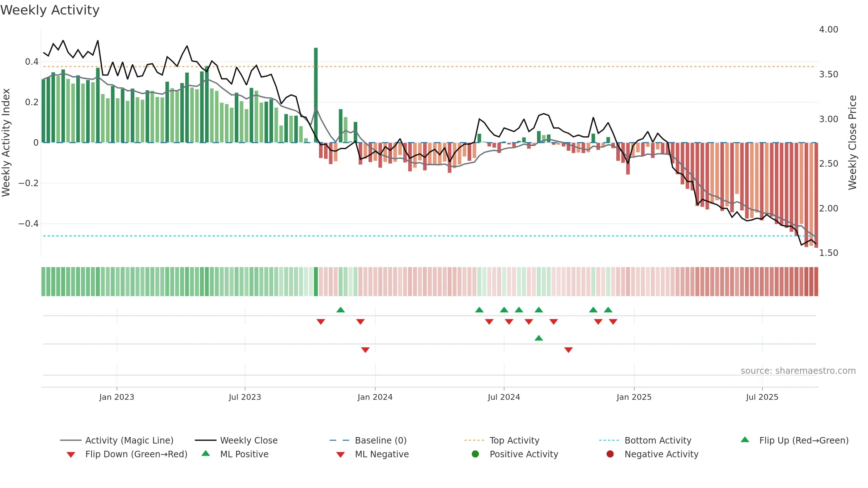
Task: Click the 3.00 price axis label
Action: tap(829, 119)
